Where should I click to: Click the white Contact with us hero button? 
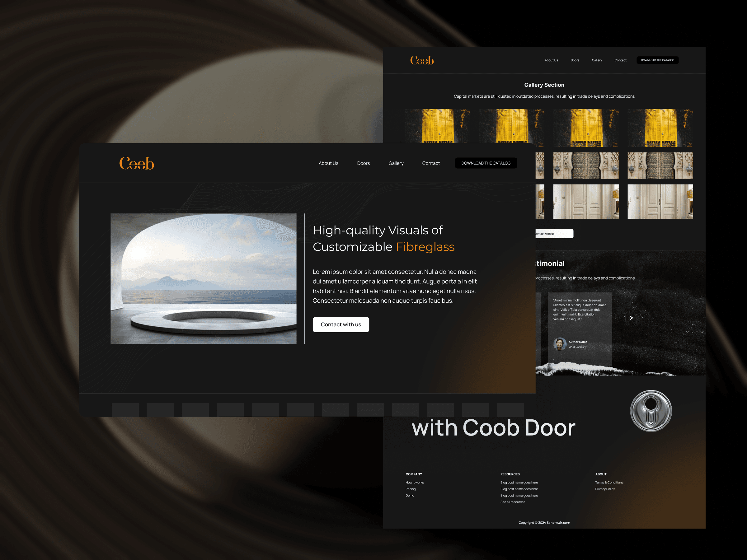(341, 324)
